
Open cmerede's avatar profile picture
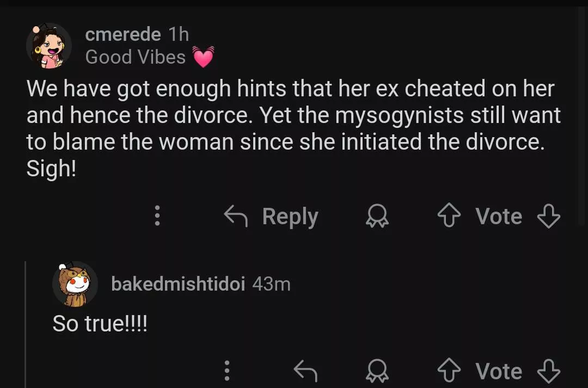(48, 46)
